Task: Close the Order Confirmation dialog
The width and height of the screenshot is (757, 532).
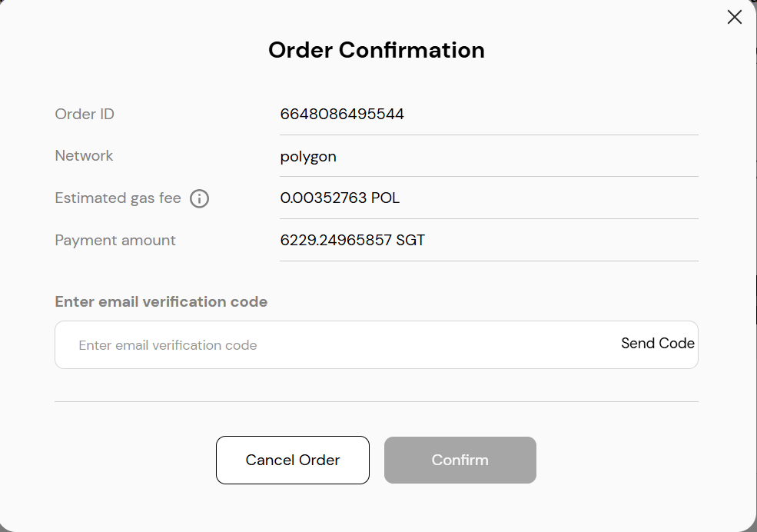Action: 734,18
